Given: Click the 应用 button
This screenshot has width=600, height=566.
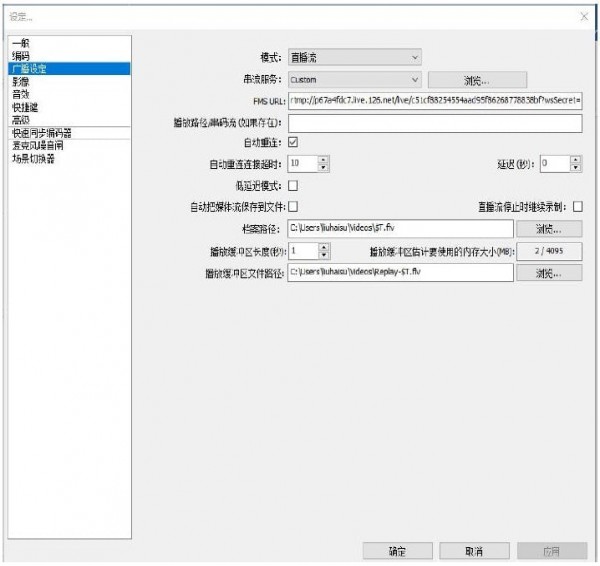Looking at the screenshot, I should pyautogui.click(x=552, y=551).
